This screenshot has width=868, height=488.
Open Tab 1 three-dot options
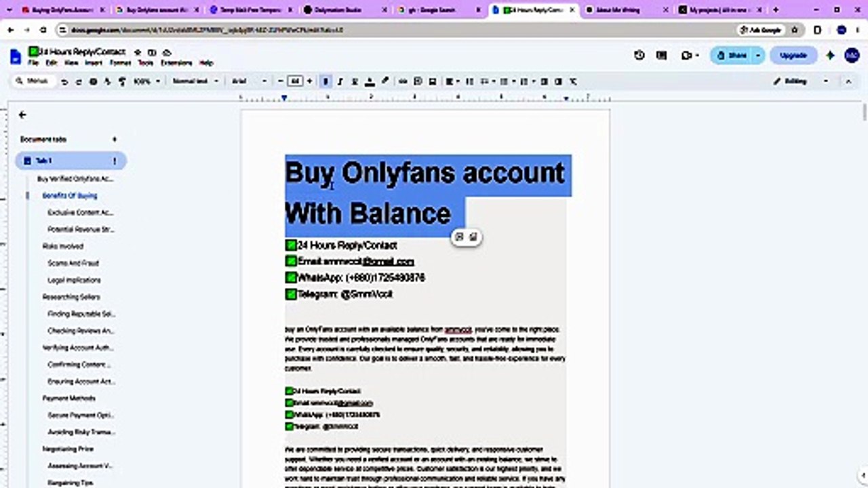point(115,161)
